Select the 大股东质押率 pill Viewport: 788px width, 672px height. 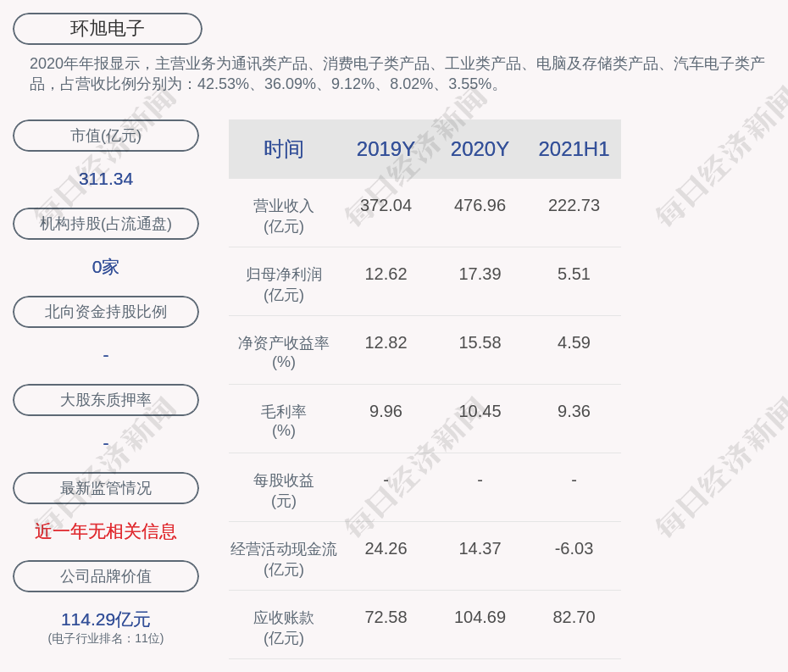[x=106, y=400]
